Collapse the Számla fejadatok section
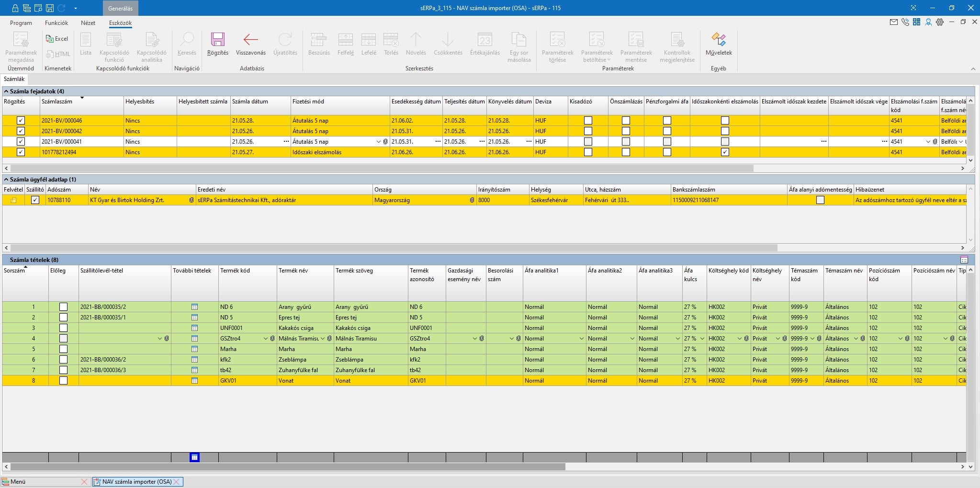Image resolution: width=980 pixels, height=488 pixels. tap(6, 91)
